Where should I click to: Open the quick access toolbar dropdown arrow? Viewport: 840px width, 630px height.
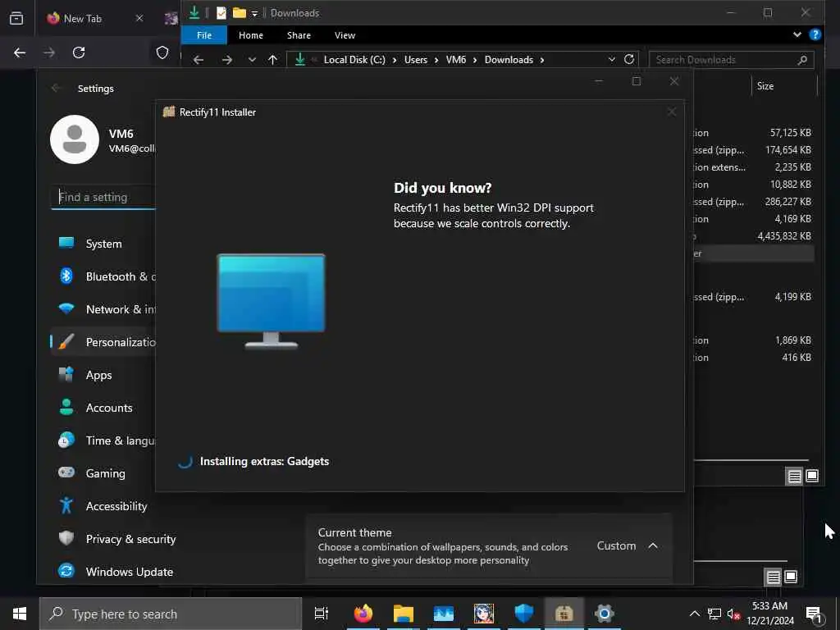pos(255,13)
